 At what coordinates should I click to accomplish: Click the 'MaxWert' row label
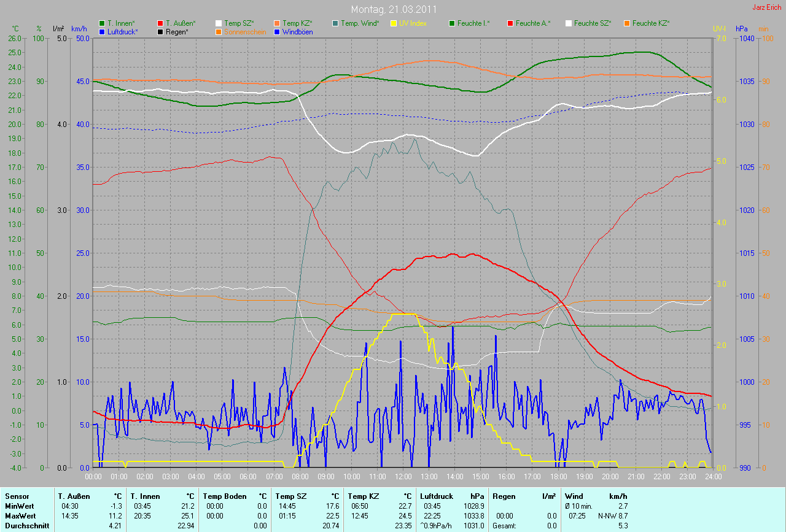tap(21, 515)
